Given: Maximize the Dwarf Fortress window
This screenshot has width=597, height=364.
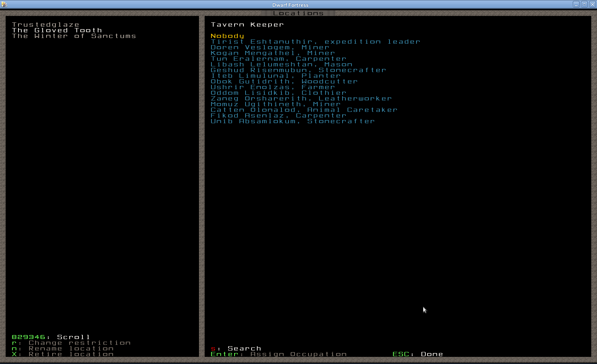Looking at the screenshot, I should 584,4.
